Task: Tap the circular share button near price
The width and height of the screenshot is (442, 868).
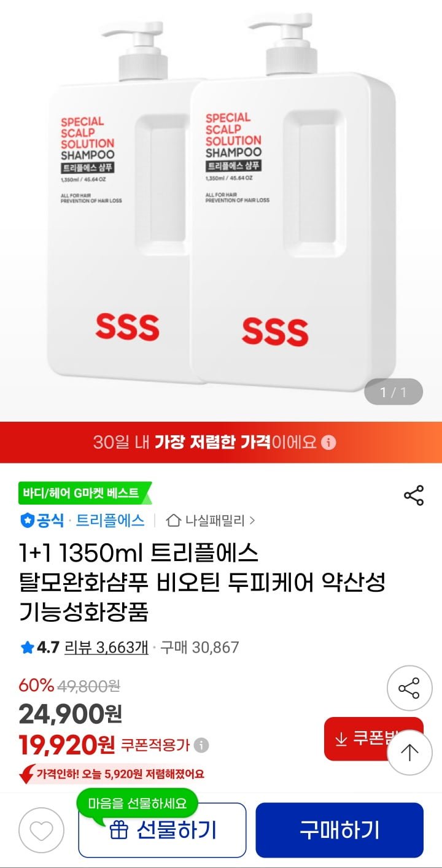Action: [409, 688]
